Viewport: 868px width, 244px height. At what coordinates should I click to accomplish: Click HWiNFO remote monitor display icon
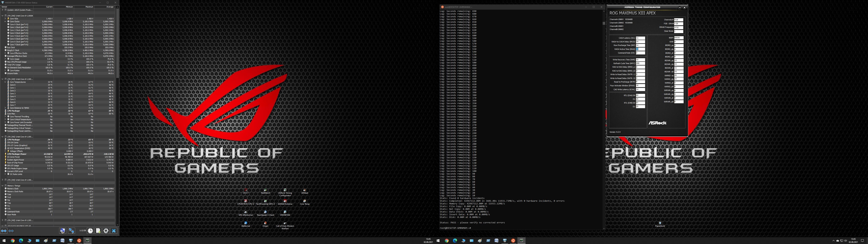click(x=63, y=231)
